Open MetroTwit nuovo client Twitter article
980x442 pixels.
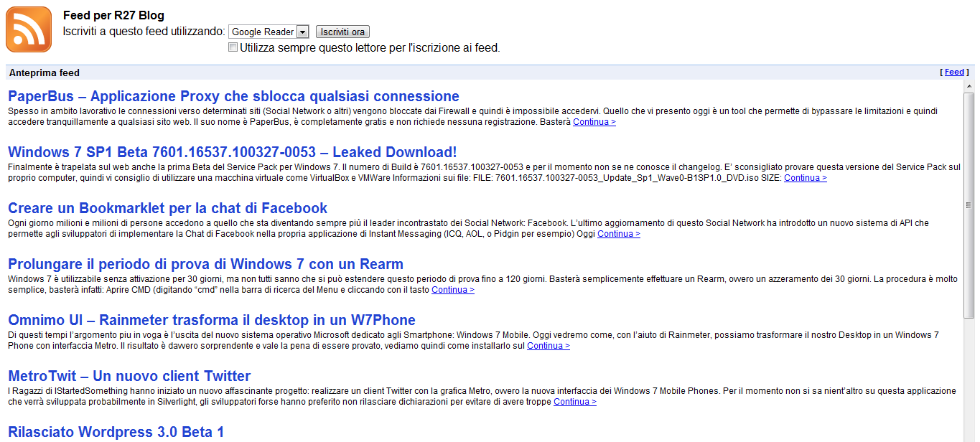pyautogui.click(x=129, y=376)
